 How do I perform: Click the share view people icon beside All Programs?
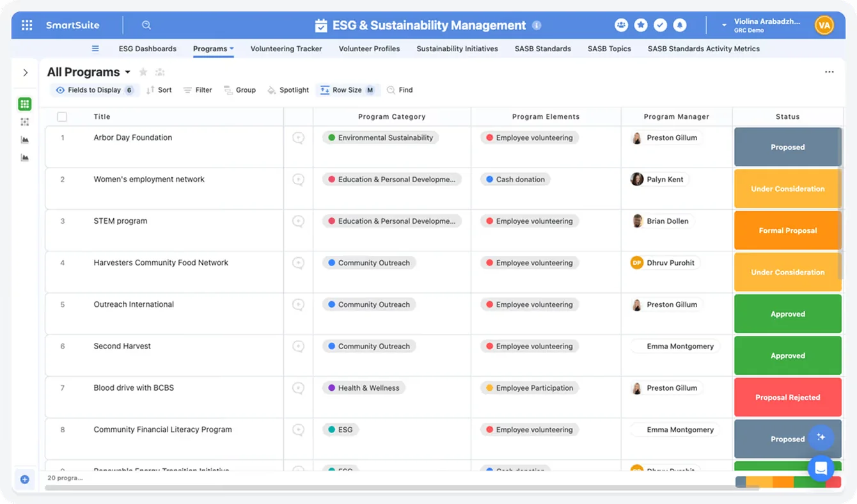click(x=160, y=72)
